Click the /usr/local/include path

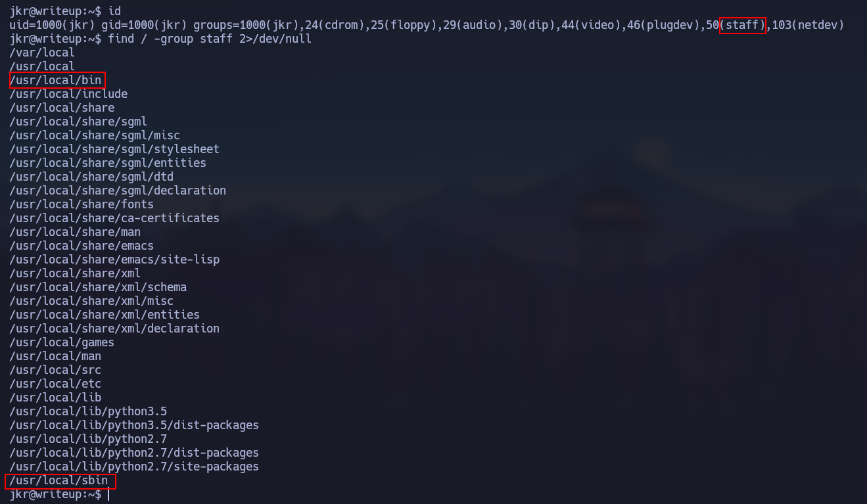pyautogui.click(x=68, y=94)
